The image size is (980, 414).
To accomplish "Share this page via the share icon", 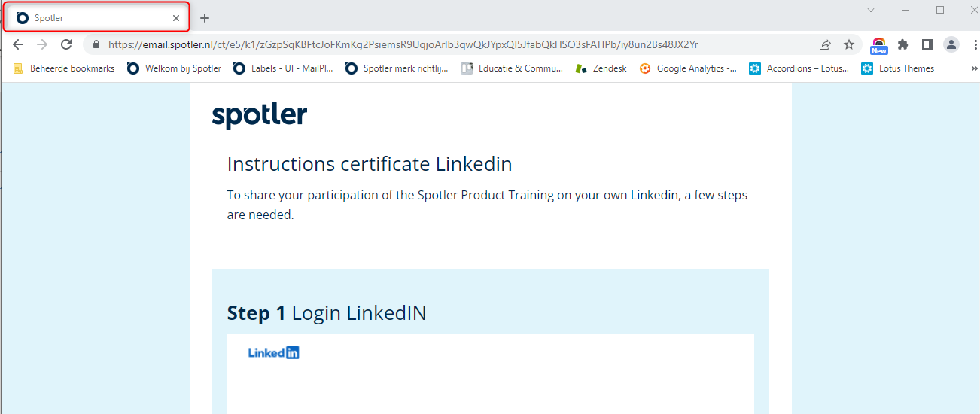I will point(825,44).
